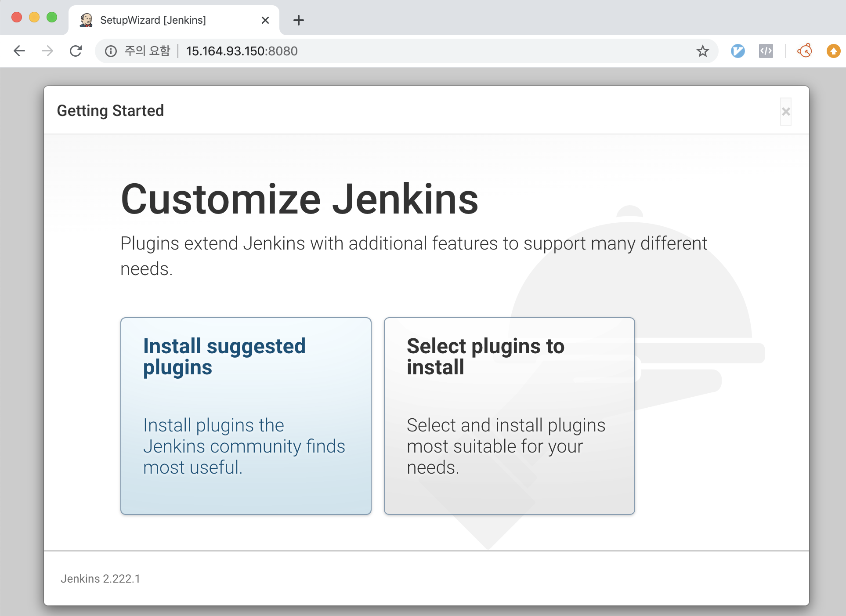Click the Jenkins favicon in the tab
846x616 pixels.
[x=86, y=20]
